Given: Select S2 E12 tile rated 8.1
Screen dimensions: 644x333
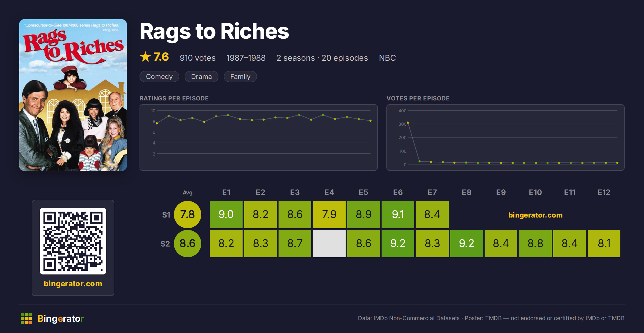Looking at the screenshot, I should pos(604,244).
